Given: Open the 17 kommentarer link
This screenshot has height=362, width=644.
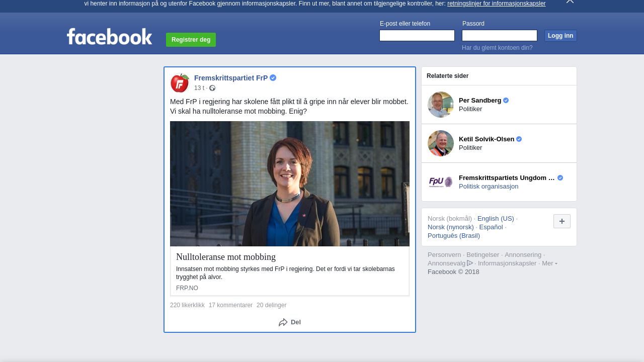Looking at the screenshot, I should click(230, 305).
